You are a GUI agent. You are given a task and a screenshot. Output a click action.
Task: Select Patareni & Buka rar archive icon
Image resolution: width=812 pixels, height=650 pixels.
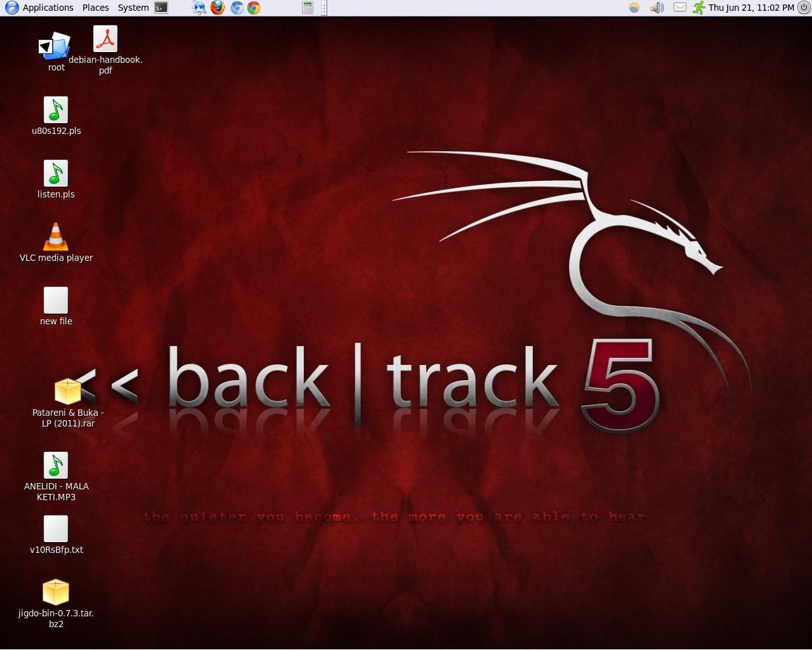click(68, 391)
